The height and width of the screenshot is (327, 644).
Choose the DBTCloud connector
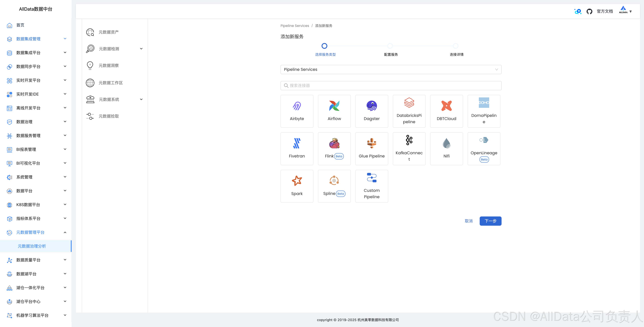(x=446, y=111)
